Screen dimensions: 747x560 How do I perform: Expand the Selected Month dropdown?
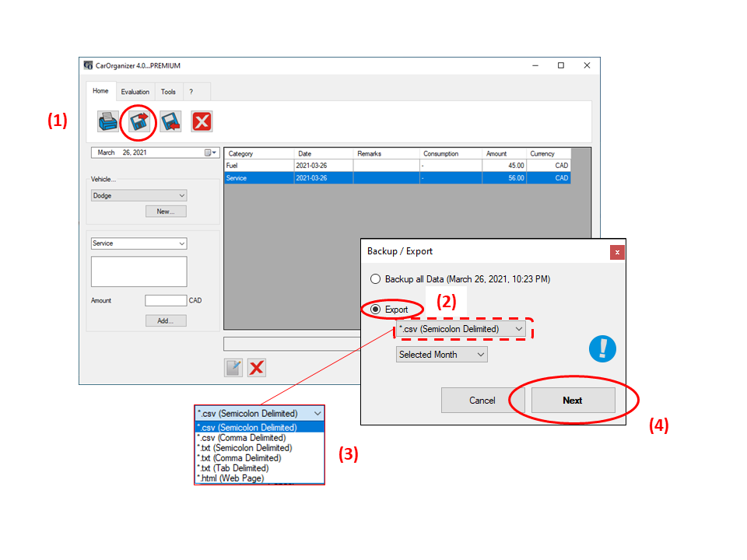click(481, 355)
